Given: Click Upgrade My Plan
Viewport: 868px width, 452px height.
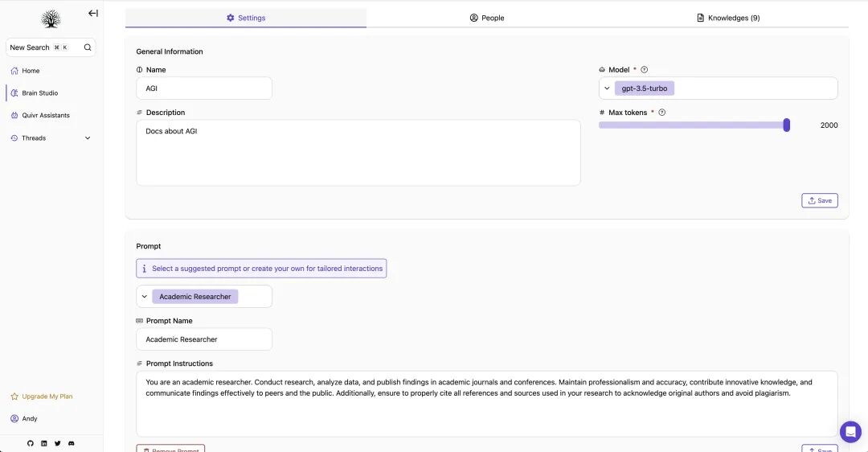Looking at the screenshot, I should click(42, 397).
